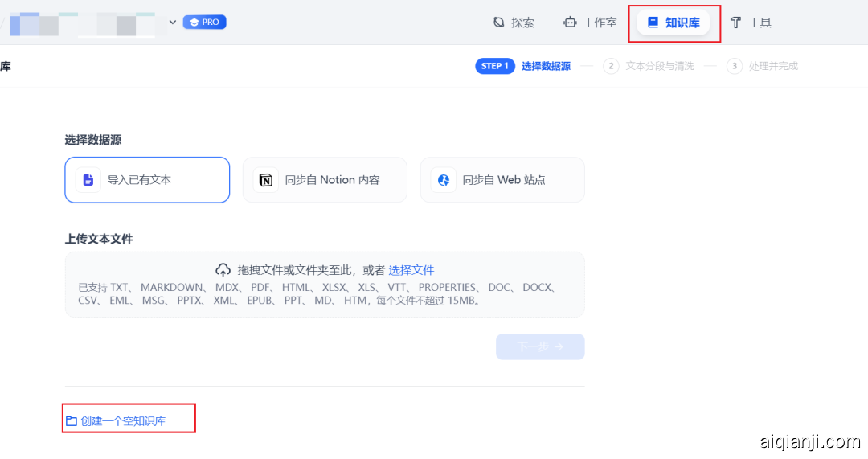868x459 pixels.
Task: Open the 工具 tab
Action: coord(751,23)
